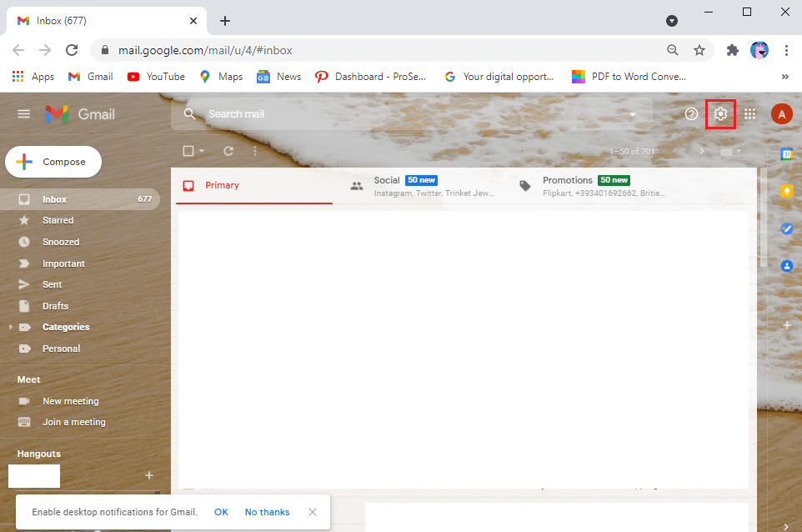Open Your digital opport... Google bookmark
The width and height of the screenshot is (802, 532).
[x=499, y=77]
